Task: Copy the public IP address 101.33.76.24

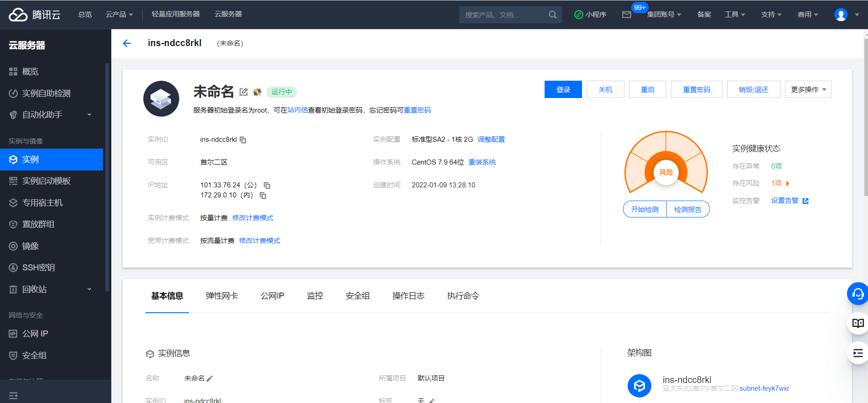Action: (x=267, y=186)
